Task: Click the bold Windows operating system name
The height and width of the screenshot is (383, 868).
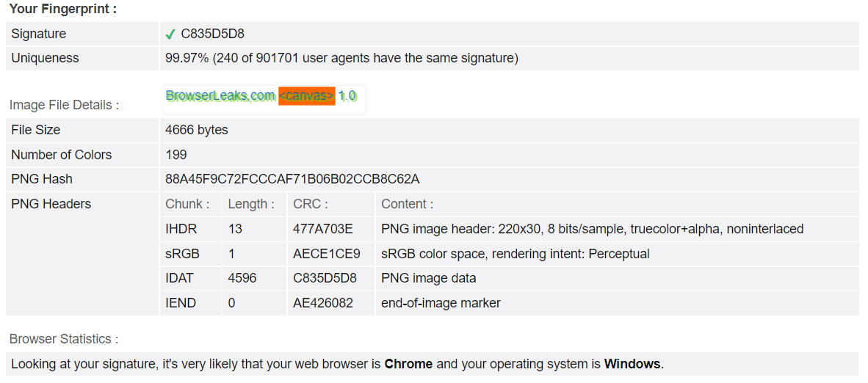Action: click(632, 364)
